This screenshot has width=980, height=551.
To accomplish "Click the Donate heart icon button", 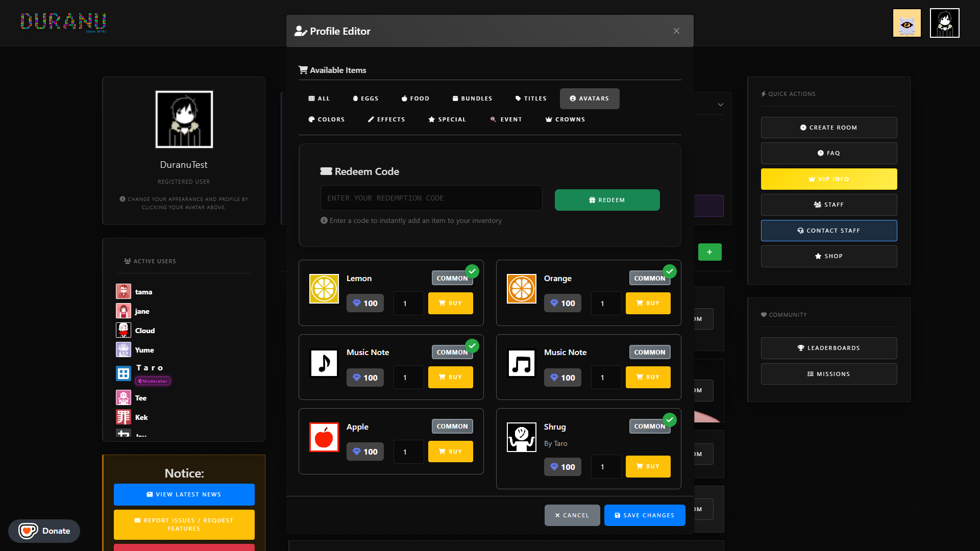I will click(x=28, y=531).
